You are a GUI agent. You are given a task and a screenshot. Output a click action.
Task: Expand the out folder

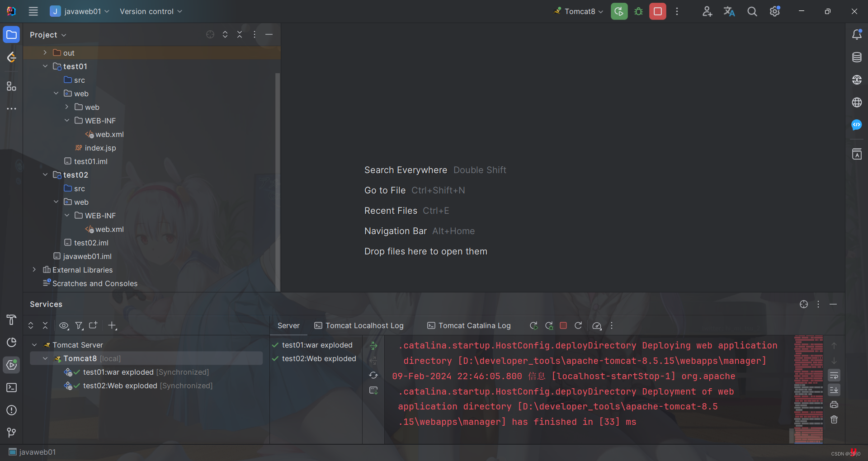pos(45,53)
